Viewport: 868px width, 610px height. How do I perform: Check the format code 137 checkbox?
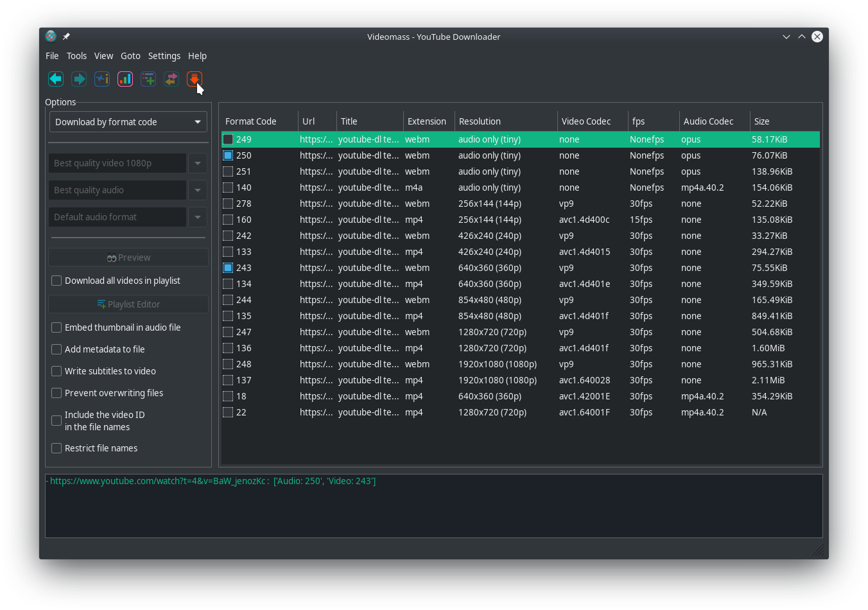click(x=228, y=380)
